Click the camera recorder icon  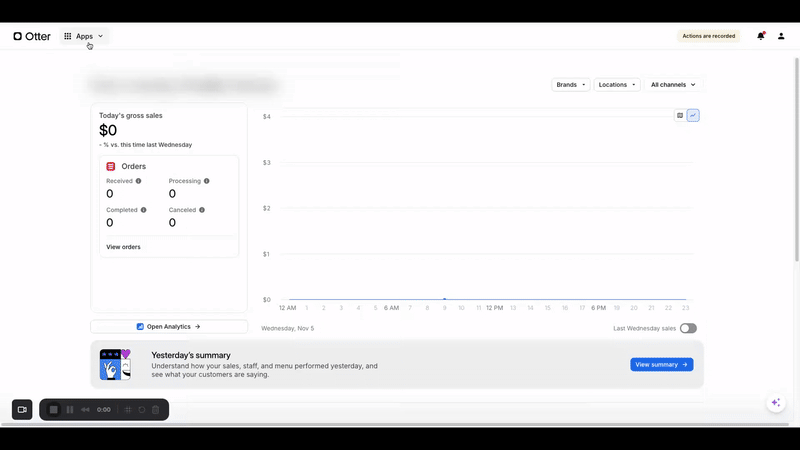tap(22, 409)
